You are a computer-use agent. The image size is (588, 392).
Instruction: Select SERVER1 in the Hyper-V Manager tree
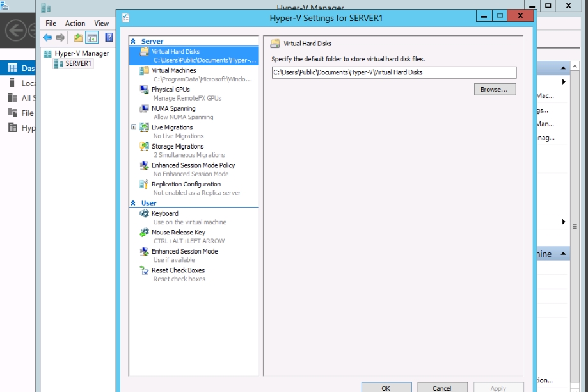point(78,63)
